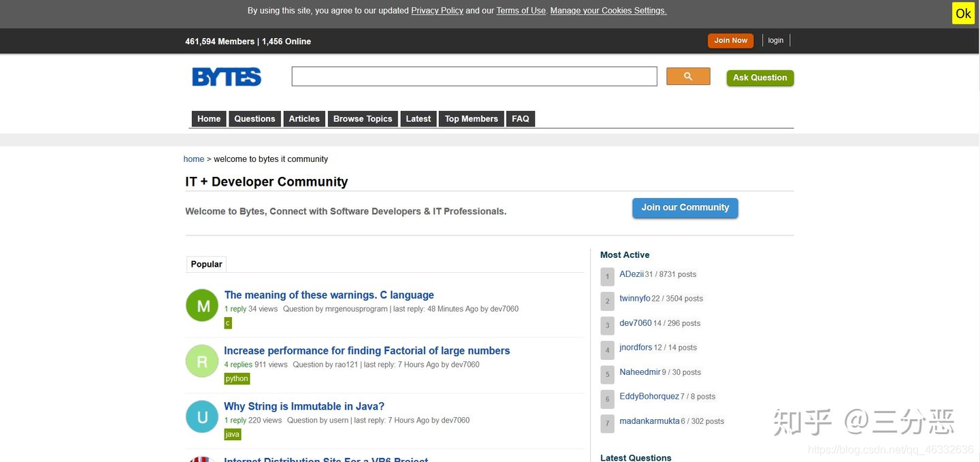This screenshot has height=462, width=980.
Task: Click the 'Latest Questions' heading
Action: point(636,458)
